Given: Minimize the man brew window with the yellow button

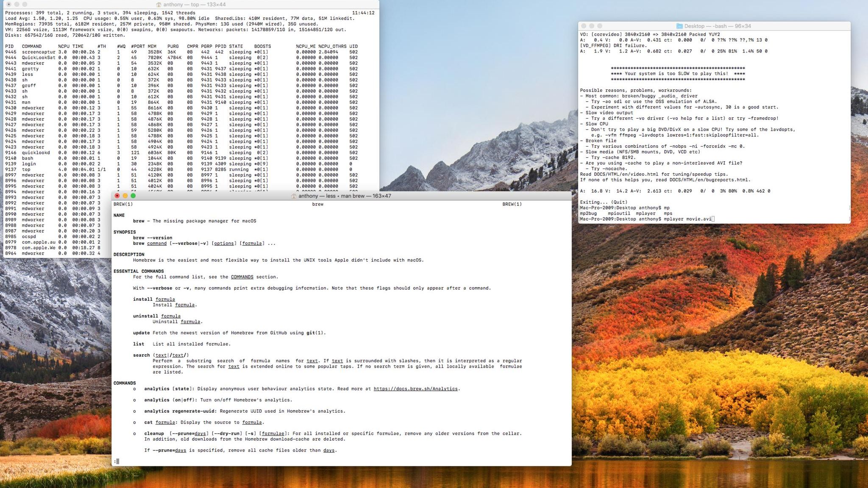Looking at the screenshot, I should point(125,196).
